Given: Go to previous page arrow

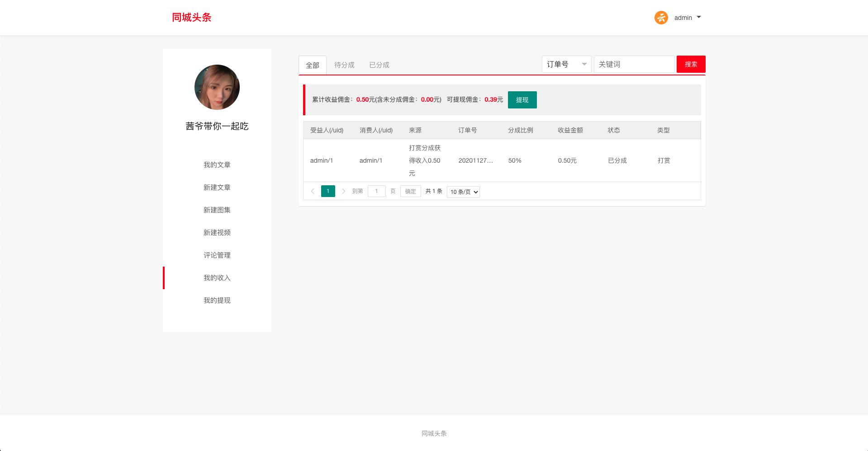Looking at the screenshot, I should pos(313,191).
